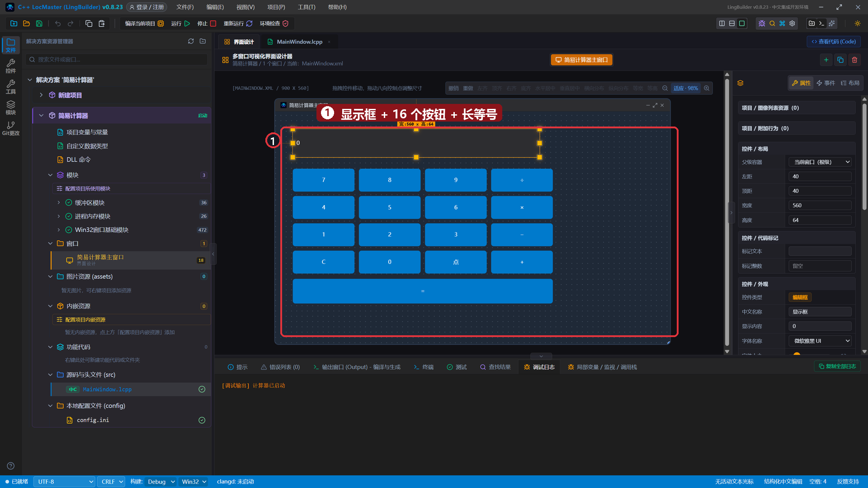This screenshot has width=868, height=488.
Task: Duplicate the current window design
Action: [x=840, y=60]
